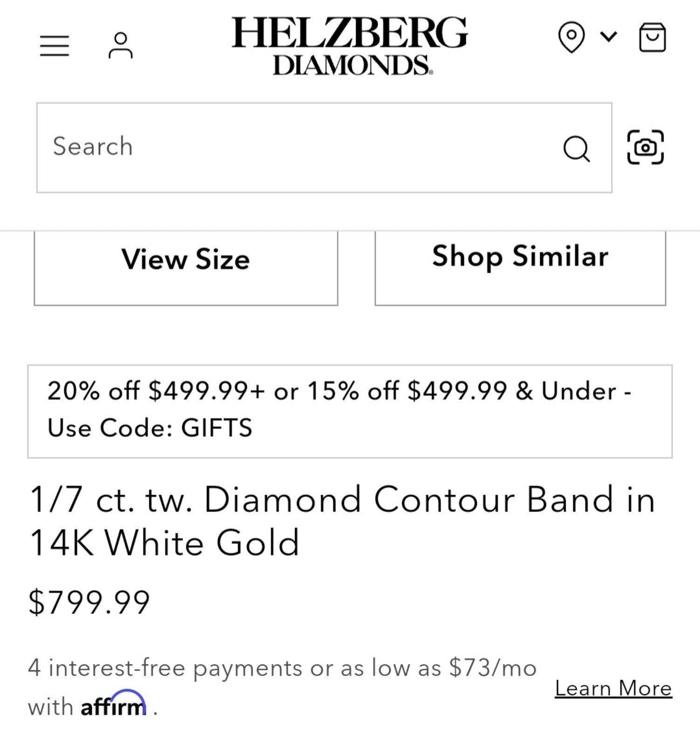The width and height of the screenshot is (700, 746).
Task: Click into the Search input field
Action: click(324, 147)
